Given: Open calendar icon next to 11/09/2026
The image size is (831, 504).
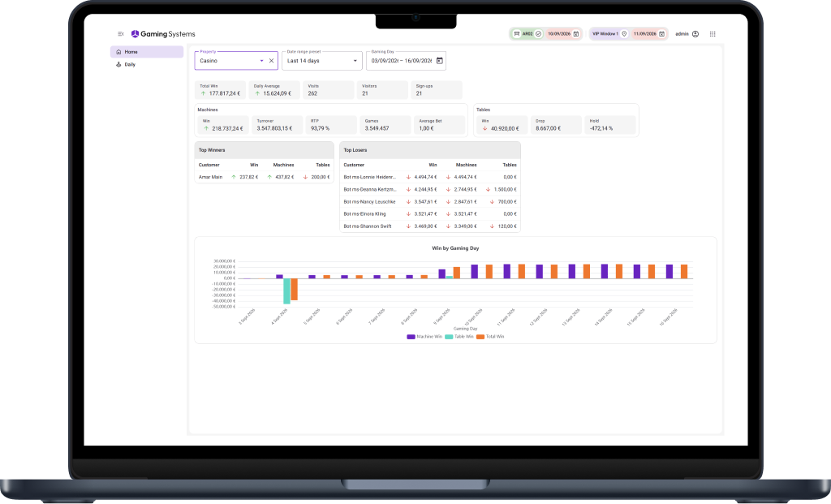Looking at the screenshot, I should (x=661, y=34).
